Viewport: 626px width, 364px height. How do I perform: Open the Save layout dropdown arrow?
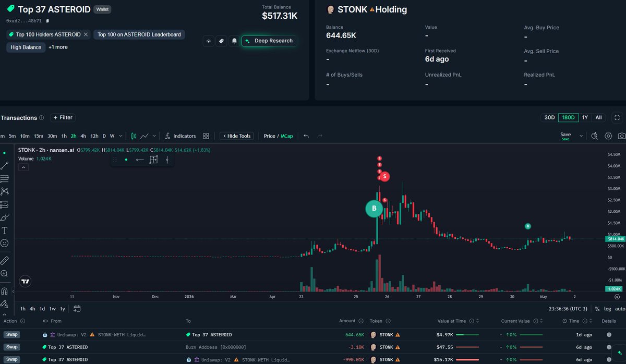tap(581, 136)
